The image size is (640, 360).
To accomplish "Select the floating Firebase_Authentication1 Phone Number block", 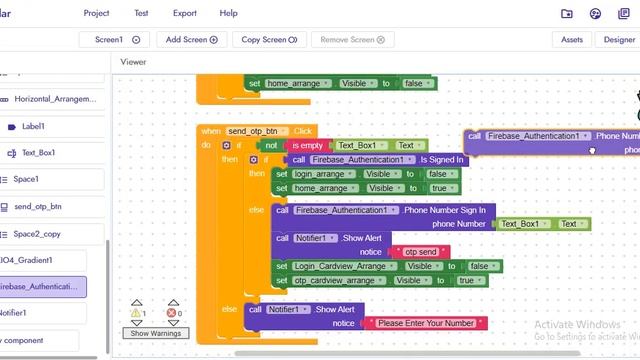I will [552, 143].
